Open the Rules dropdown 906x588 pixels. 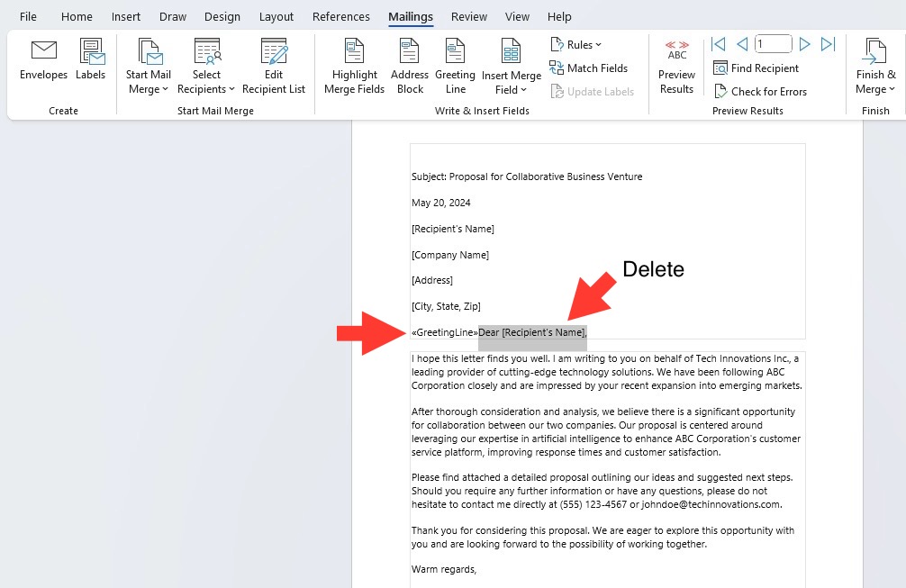coord(576,44)
